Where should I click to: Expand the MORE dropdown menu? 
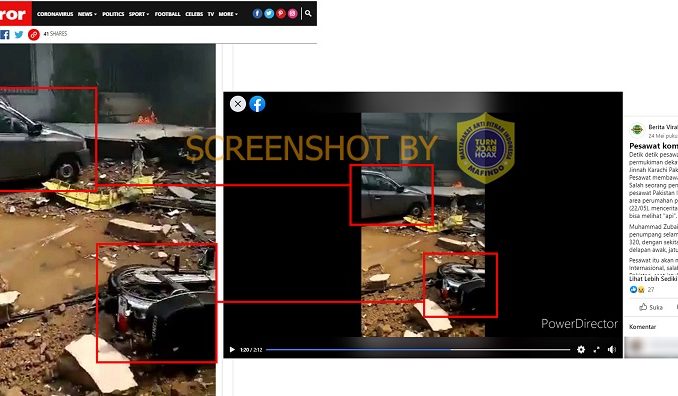228,14
